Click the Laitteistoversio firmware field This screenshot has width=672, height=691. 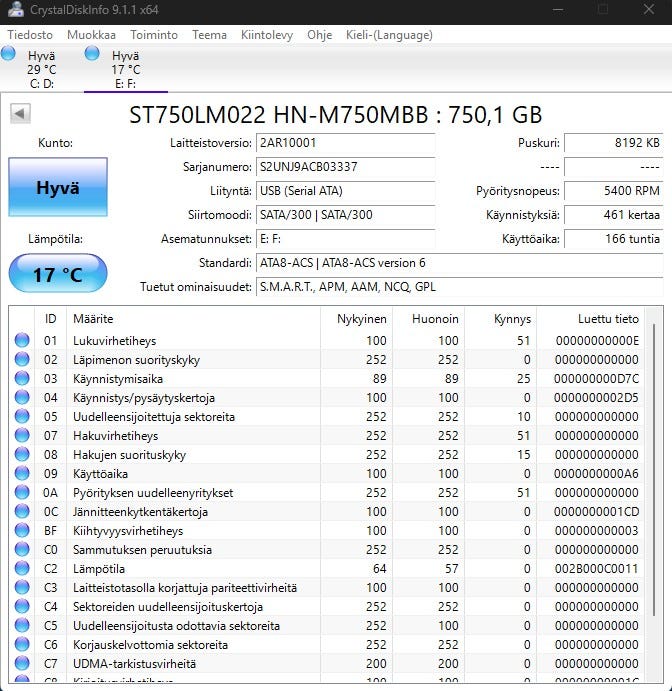[x=345, y=143]
